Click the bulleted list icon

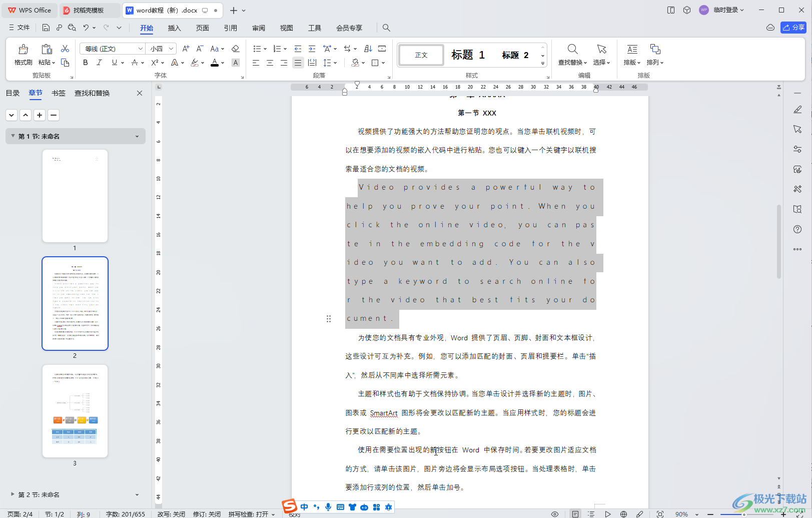tap(257, 49)
